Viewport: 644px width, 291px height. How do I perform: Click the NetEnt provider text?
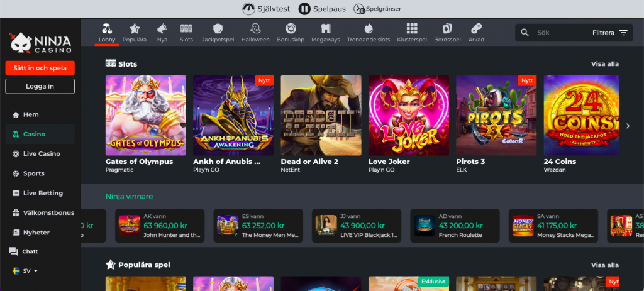pos(289,170)
